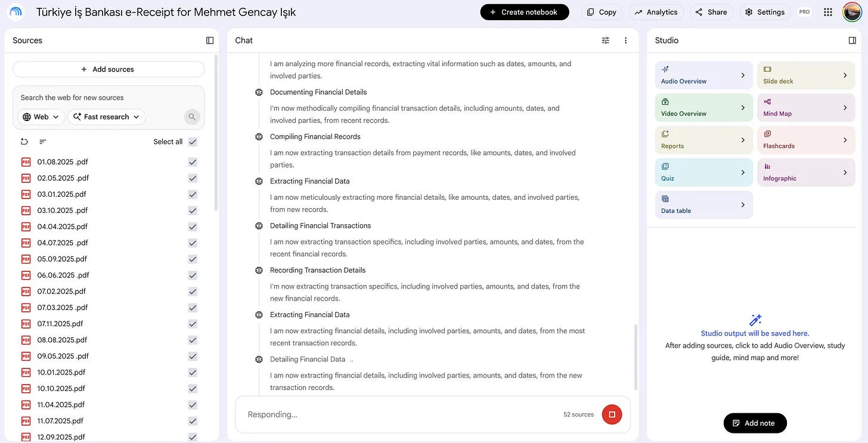Click the Add note button
Viewport: 868px width, 443px height.
pos(755,423)
